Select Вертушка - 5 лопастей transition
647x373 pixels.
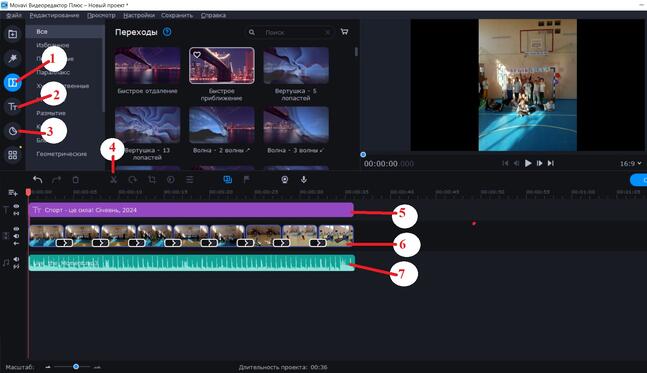296,66
